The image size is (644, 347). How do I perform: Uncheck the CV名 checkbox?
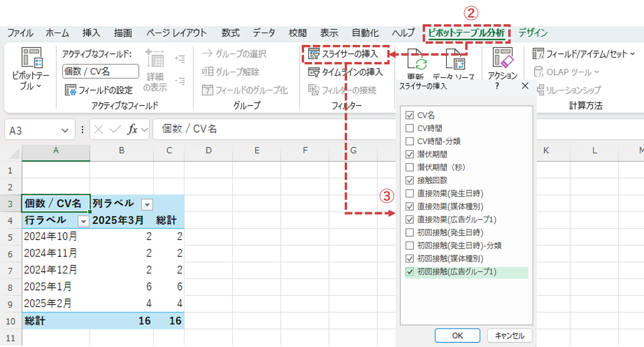click(x=410, y=115)
